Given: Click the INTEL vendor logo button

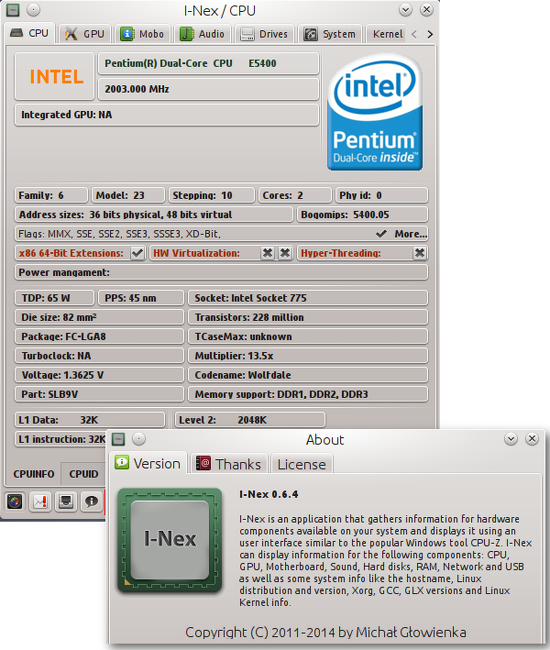Looking at the screenshot, I should pyautogui.click(x=55, y=77).
